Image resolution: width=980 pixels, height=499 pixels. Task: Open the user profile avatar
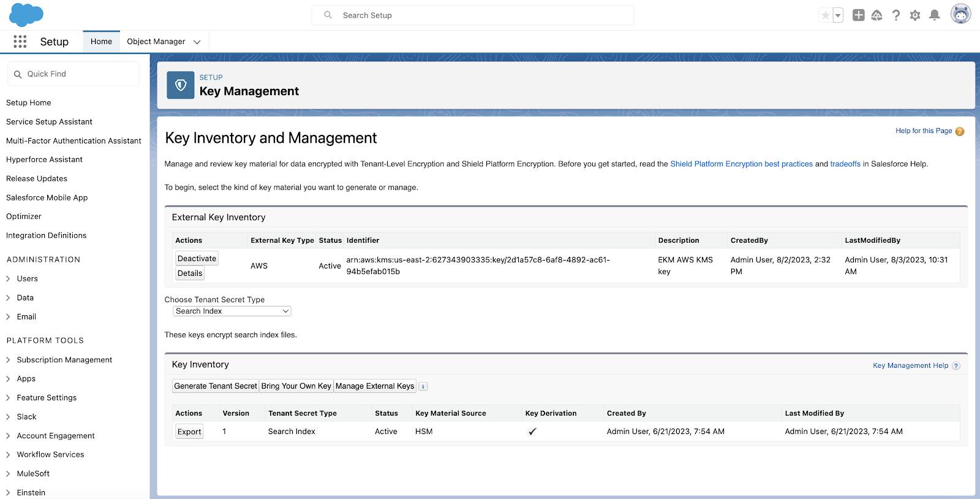click(x=960, y=14)
